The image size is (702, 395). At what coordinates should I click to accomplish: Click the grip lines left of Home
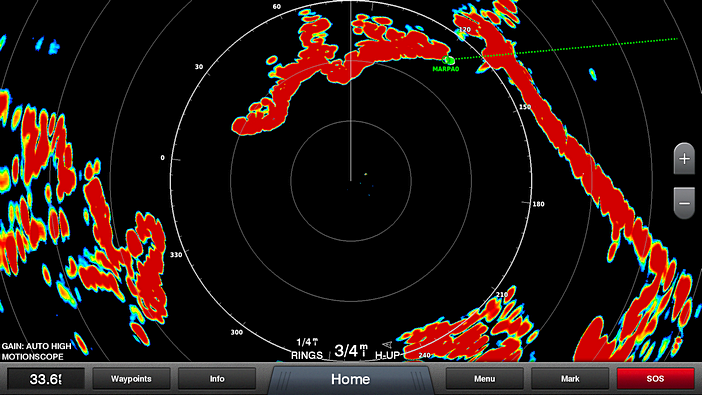[x=285, y=380]
